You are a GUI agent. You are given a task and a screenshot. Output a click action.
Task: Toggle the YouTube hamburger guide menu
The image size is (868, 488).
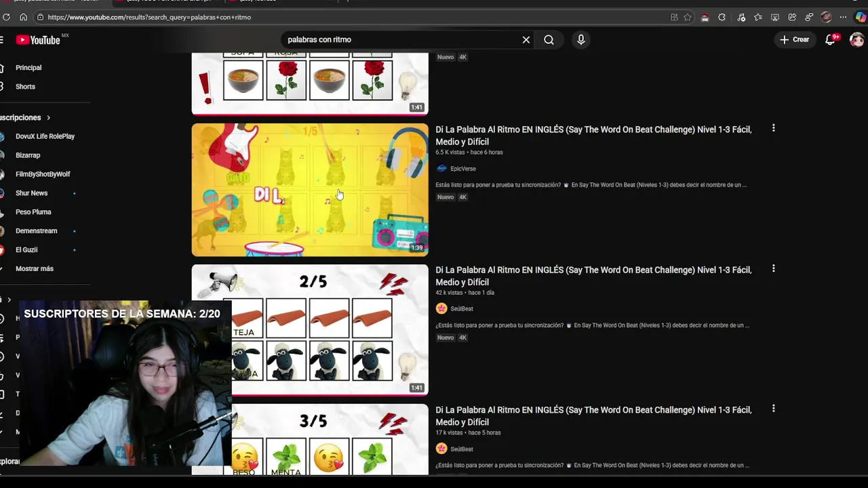[x=2, y=40]
